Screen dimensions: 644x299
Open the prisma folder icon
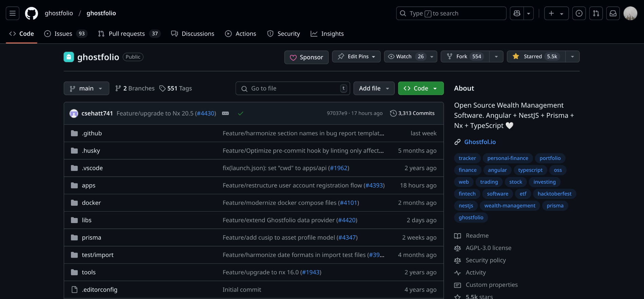pyautogui.click(x=74, y=237)
